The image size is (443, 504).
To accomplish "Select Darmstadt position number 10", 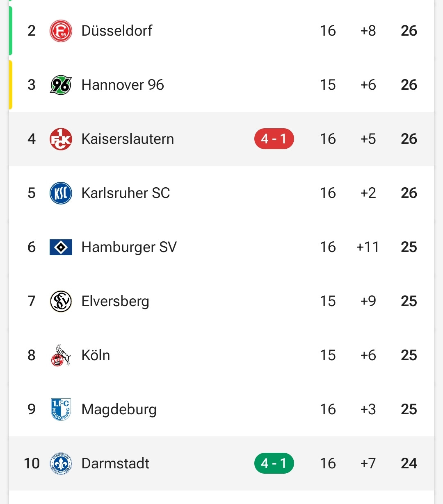I will coord(32,463).
